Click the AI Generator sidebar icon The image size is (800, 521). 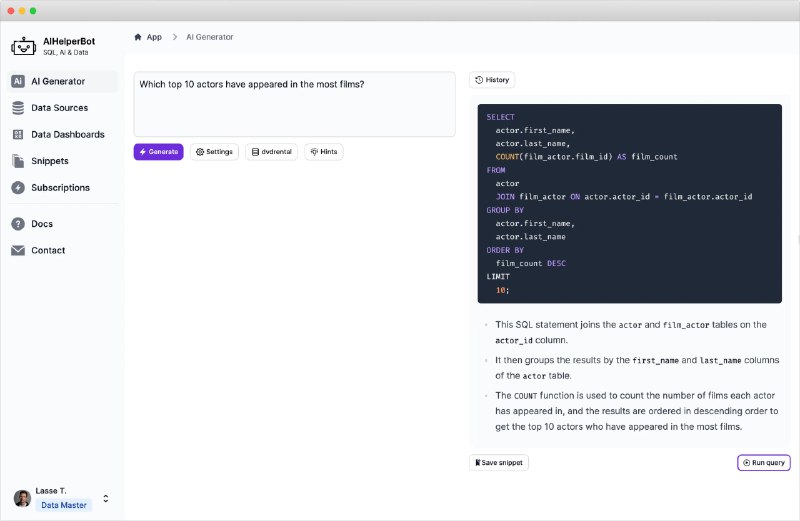click(18, 81)
